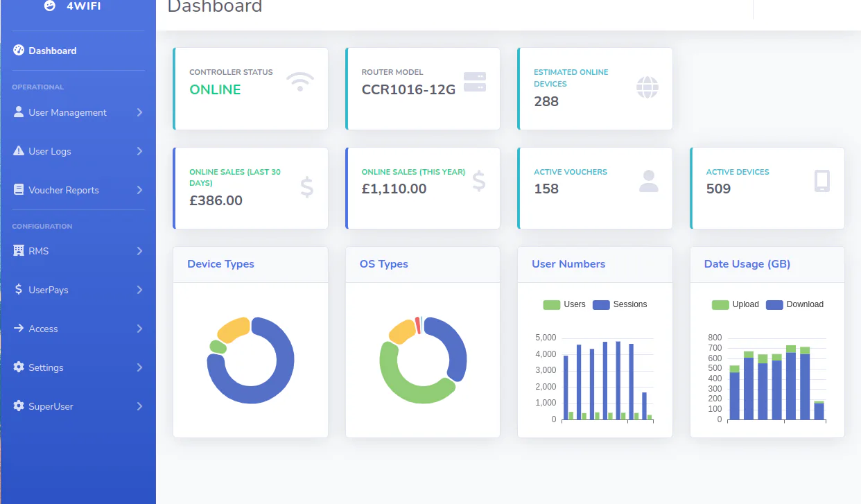Screen dimensions: 861x504
Task: Click the Dashboard page heading
Action: [215, 6]
